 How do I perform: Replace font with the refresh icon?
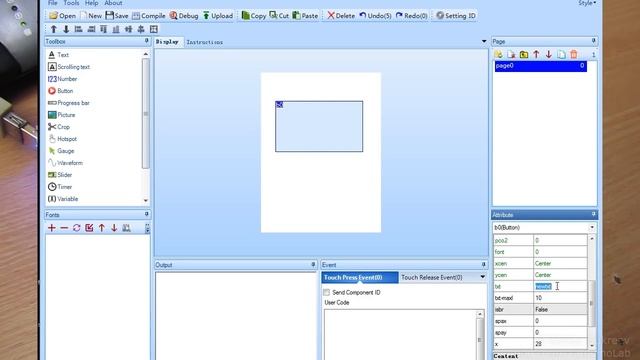tap(76, 228)
